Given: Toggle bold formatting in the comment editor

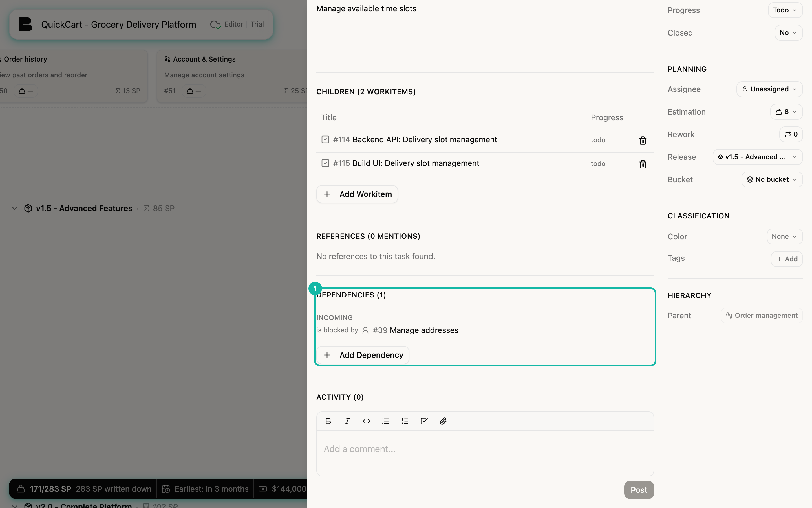Looking at the screenshot, I should click(328, 421).
